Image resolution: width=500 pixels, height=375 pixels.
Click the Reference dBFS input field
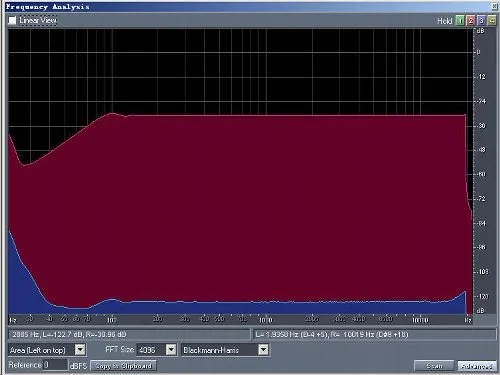point(55,365)
